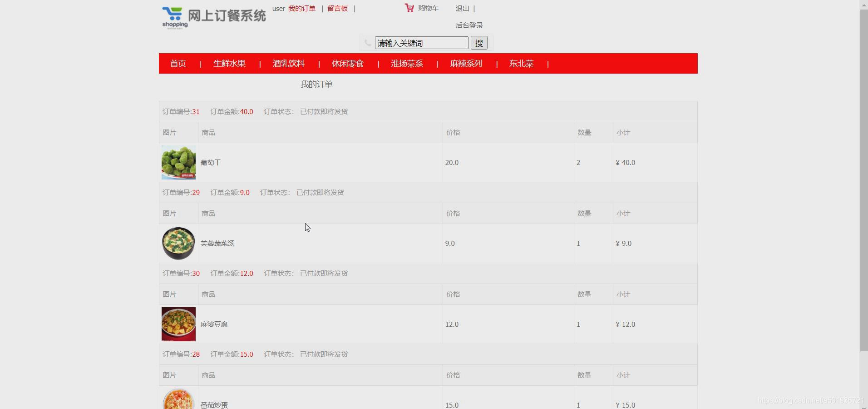Image resolution: width=868 pixels, height=409 pixels.
Task: Click the 芙蓉蔬菜汤 product thumbnail
Action: 178,243
